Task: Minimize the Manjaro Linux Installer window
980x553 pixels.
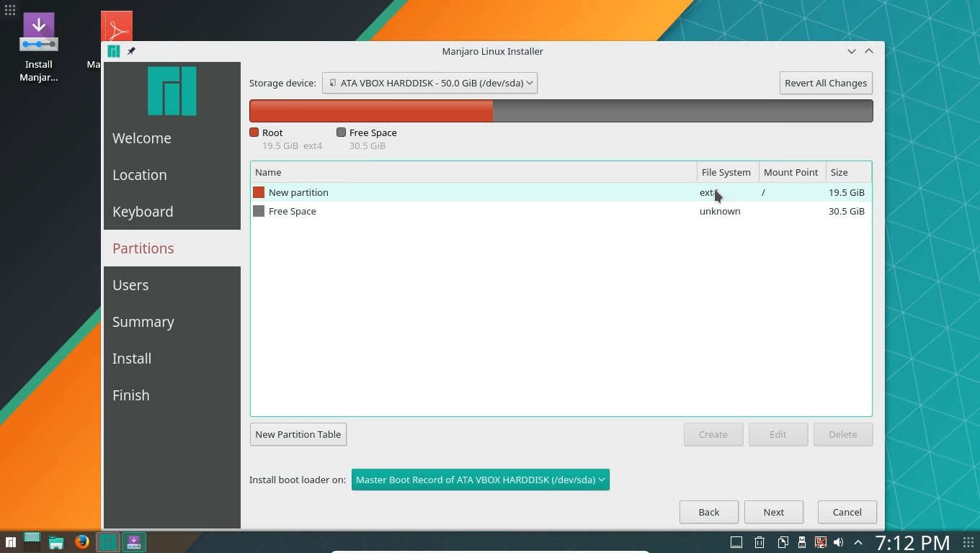Action: click(852, 51)
